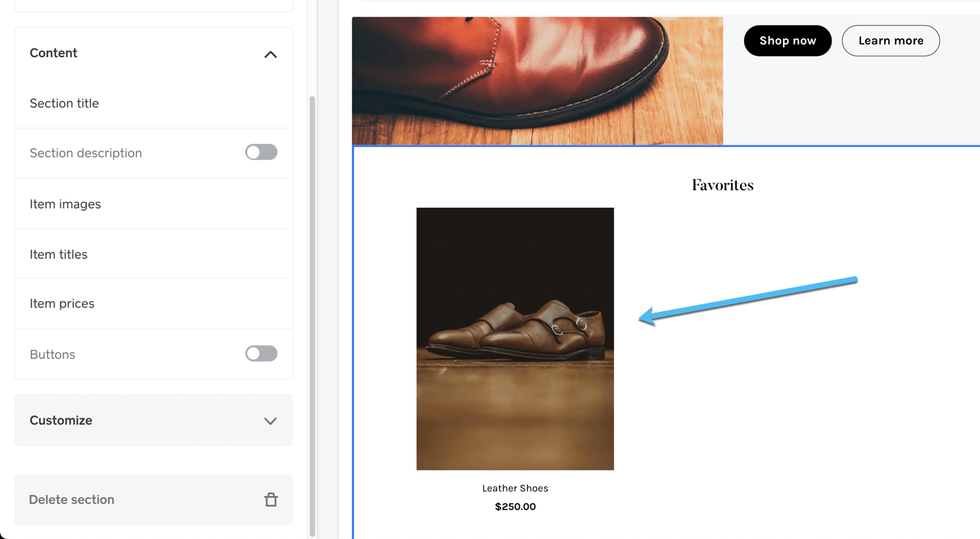Open the Item prices settings
Image resolution: width=980 pixels, height=539 pixels.
coord(62,303)
